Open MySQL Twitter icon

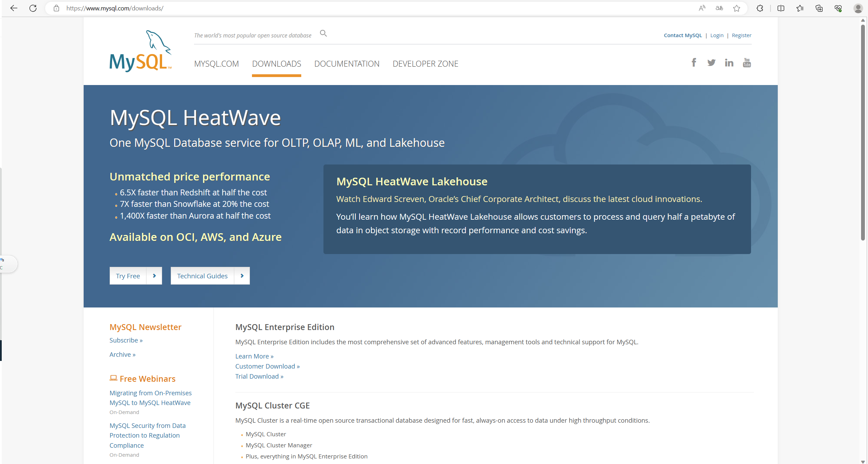pyautogui.click(x=711, y=63)
